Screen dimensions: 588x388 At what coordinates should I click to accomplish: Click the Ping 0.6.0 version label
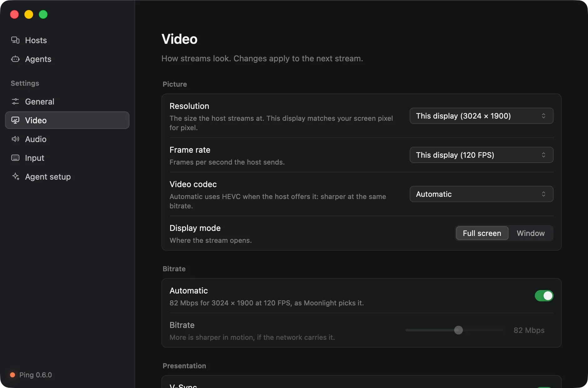coord(36,375)
